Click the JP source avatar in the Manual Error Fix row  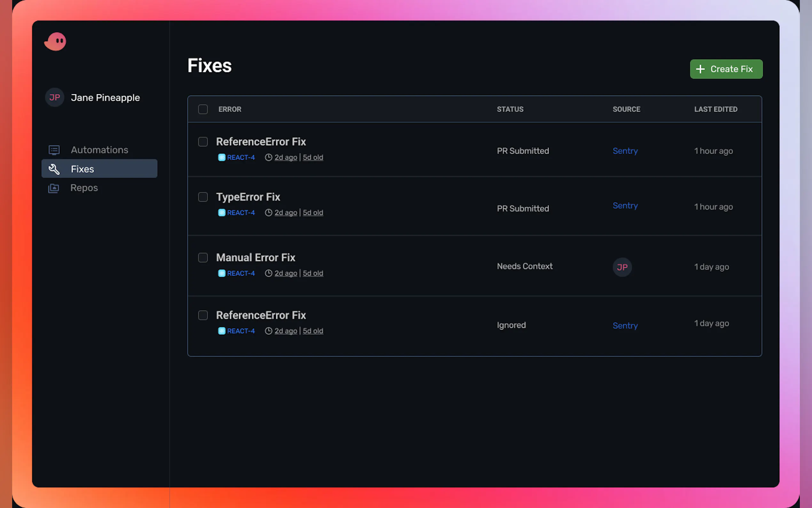[x=622, y=267]
